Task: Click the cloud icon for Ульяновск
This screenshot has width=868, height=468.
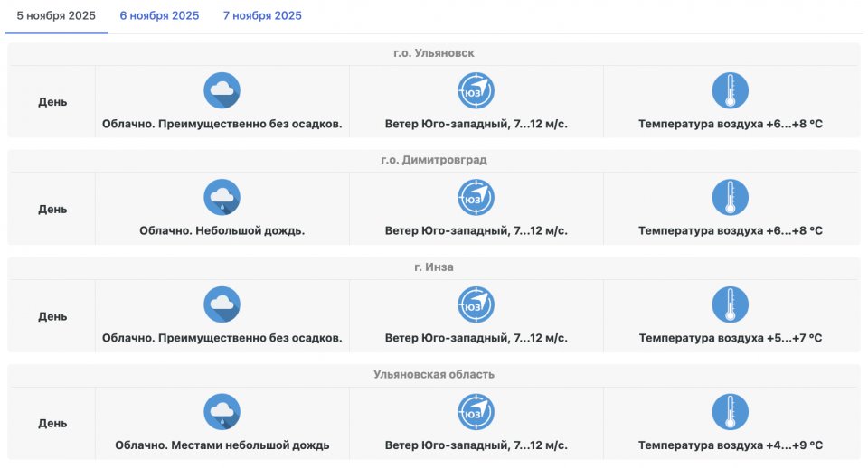Action: (222, 90)
